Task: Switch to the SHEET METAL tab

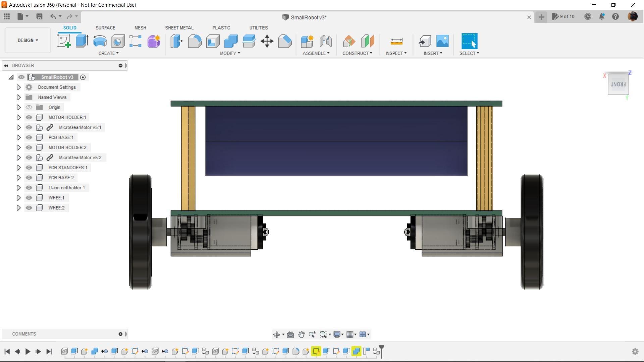Action: pyautogui.click(x=179, y=28)
